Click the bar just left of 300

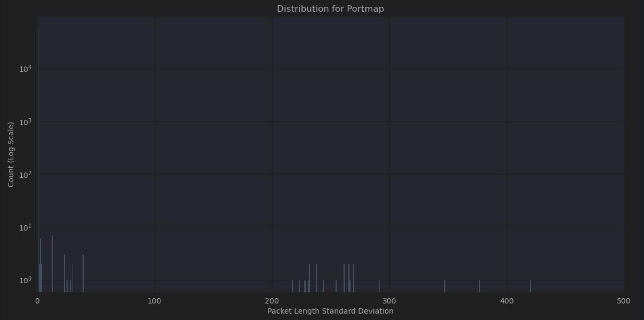click(380, 286)
